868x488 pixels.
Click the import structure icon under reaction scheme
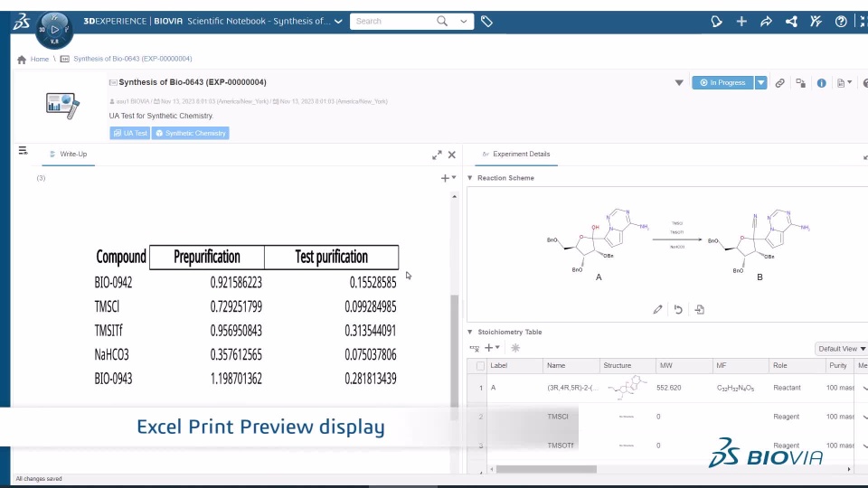(700, 309)
